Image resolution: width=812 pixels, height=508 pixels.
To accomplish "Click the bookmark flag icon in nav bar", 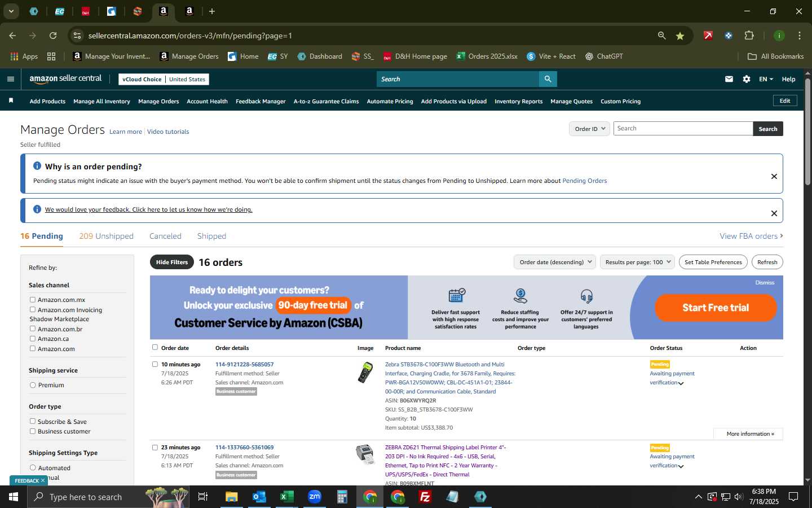I will [x=11, y=100].
